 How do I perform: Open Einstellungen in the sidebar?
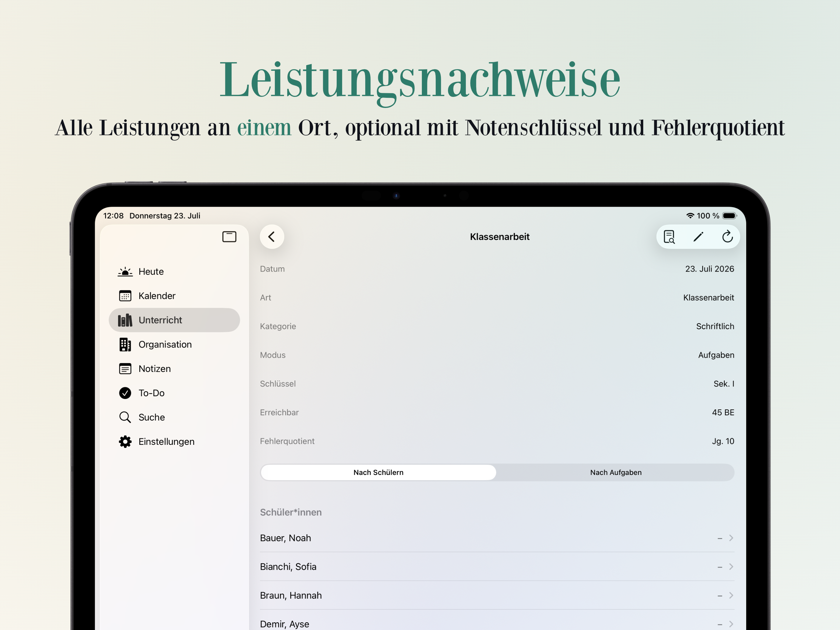tap(174, 442)
